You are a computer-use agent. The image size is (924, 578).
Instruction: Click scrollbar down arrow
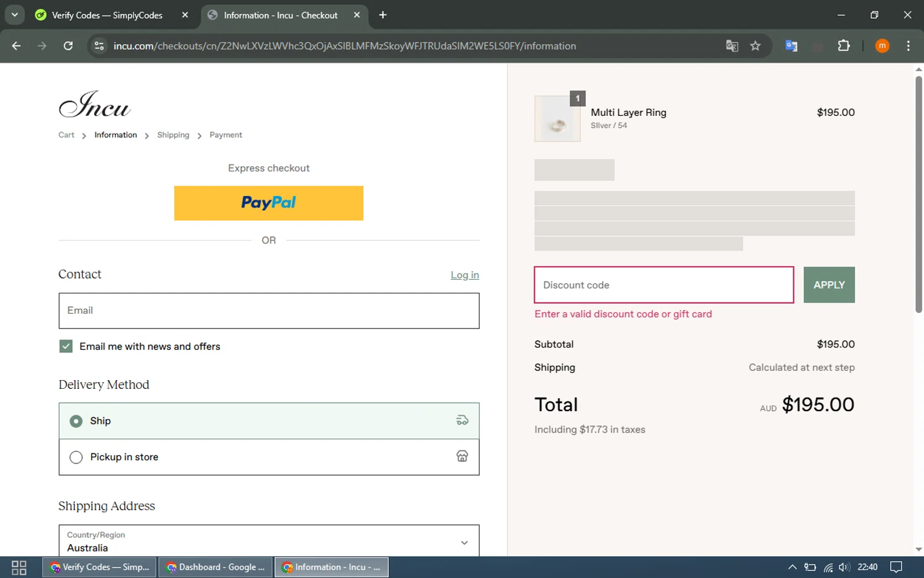918,549
